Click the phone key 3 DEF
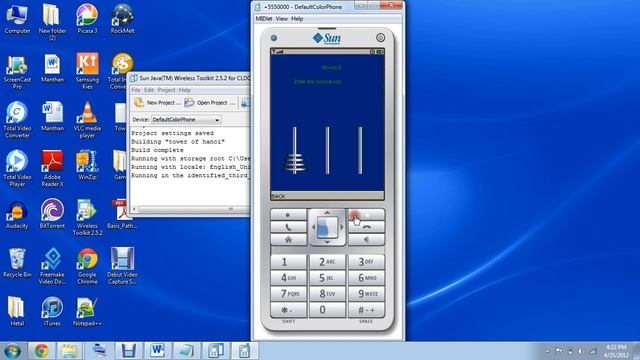 pos(366,262)
